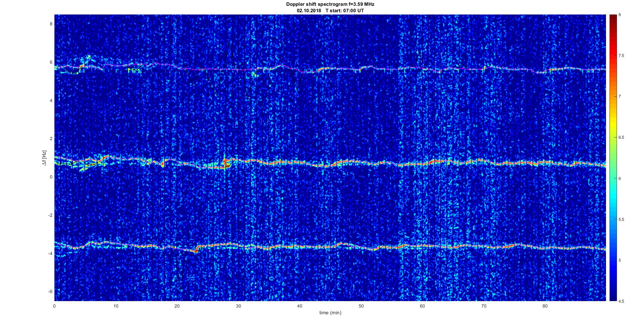
Task: Click the colorbar tick label '4.5'
Action: tap(621, 301)
